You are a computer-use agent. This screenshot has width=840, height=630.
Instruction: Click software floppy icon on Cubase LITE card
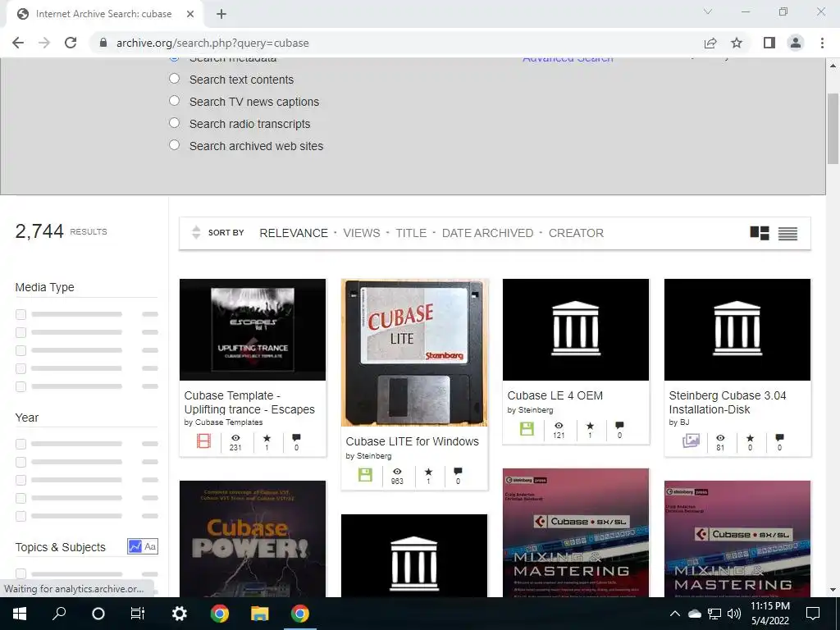coord(365,475)
